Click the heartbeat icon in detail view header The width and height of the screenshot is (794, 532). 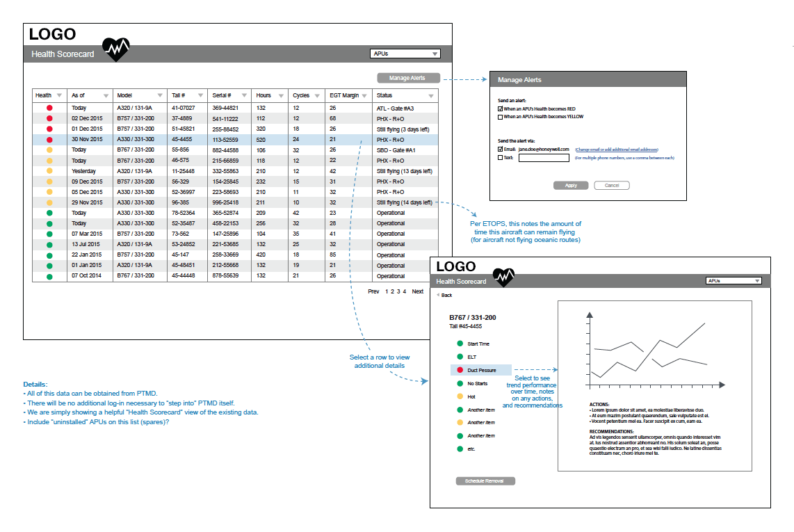pos(504,277)
